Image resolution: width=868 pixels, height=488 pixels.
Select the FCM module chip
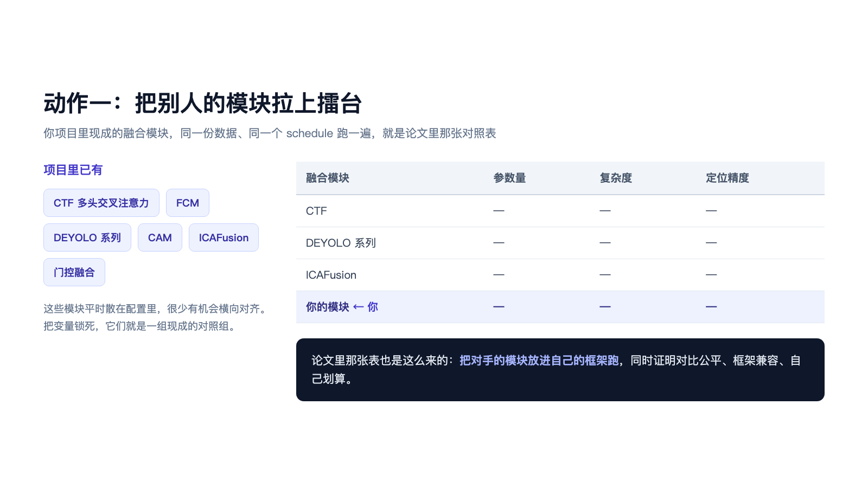188,203
